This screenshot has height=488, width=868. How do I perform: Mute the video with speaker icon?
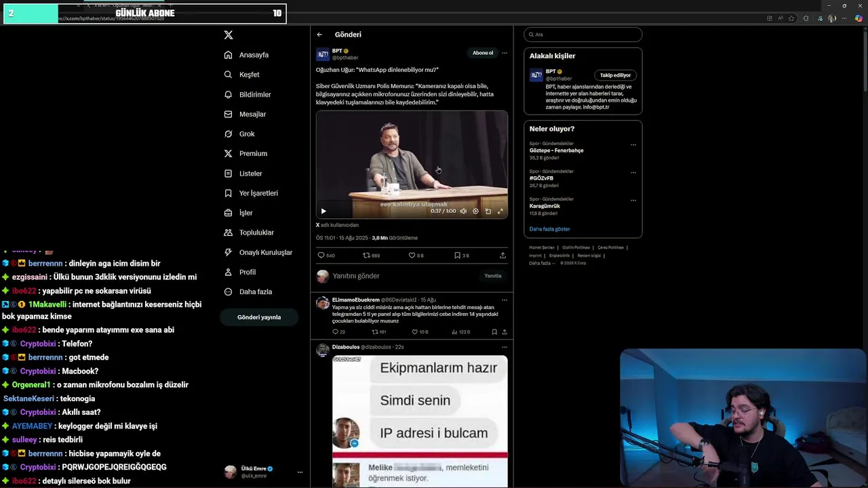tap(463, 211)
